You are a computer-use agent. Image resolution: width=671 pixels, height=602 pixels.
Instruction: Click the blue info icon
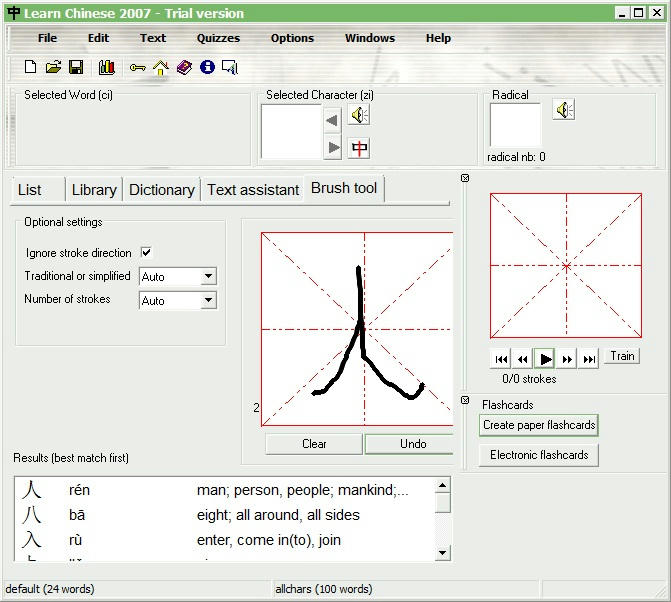click(x=207, y=67)
